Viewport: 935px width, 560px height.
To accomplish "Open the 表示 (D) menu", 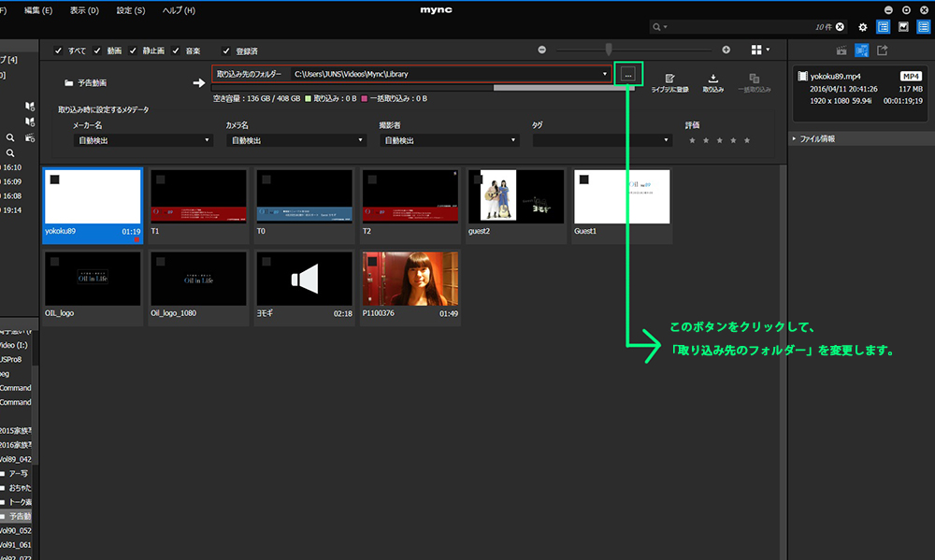I will pyautogui.click(x=84, y=10).
